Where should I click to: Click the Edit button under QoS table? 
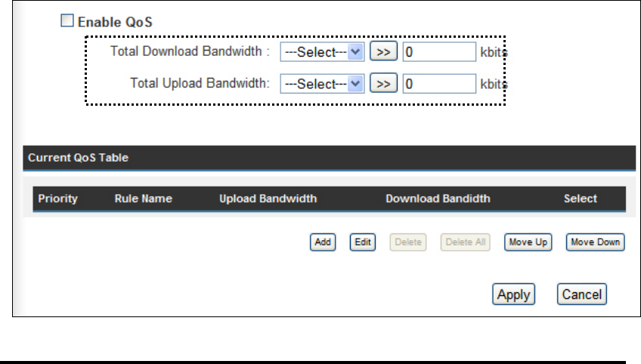(x=363, y=242)
